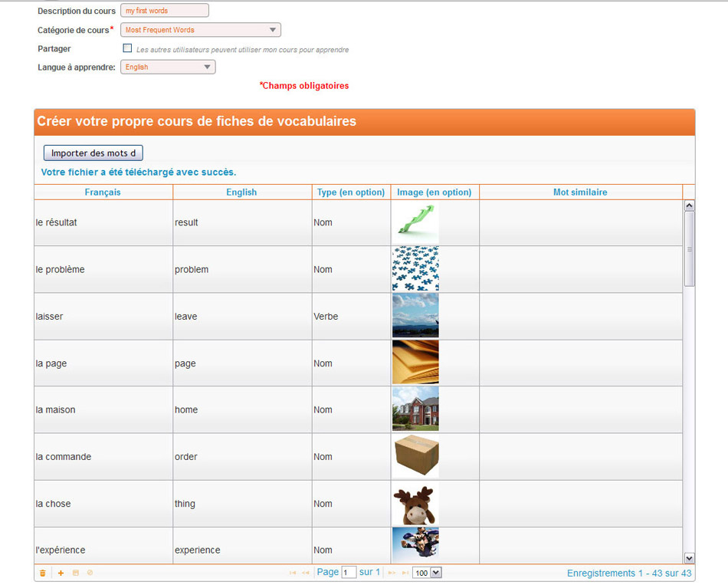The height and width of the screenshot is (585, 728).
Task: Click the plus add-row icon
Action: [61, 573]
